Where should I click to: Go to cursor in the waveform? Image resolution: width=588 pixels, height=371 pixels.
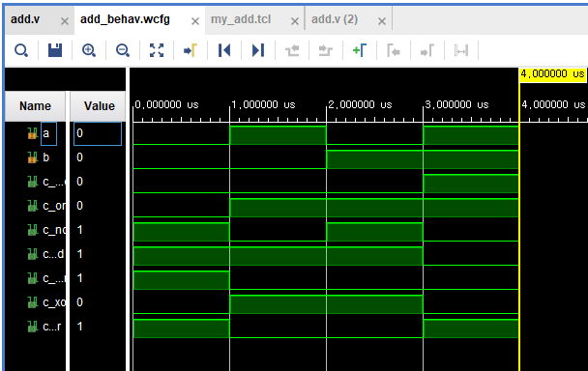[191, 50]
